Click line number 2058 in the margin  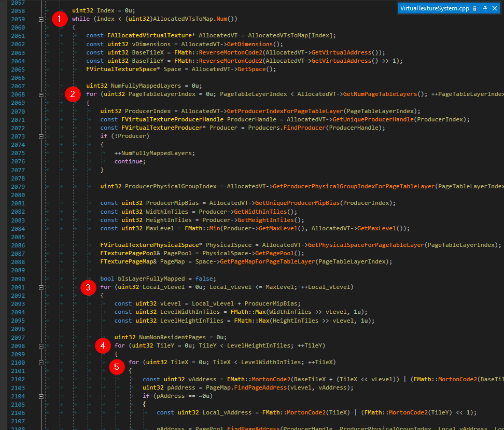point(18,11)
